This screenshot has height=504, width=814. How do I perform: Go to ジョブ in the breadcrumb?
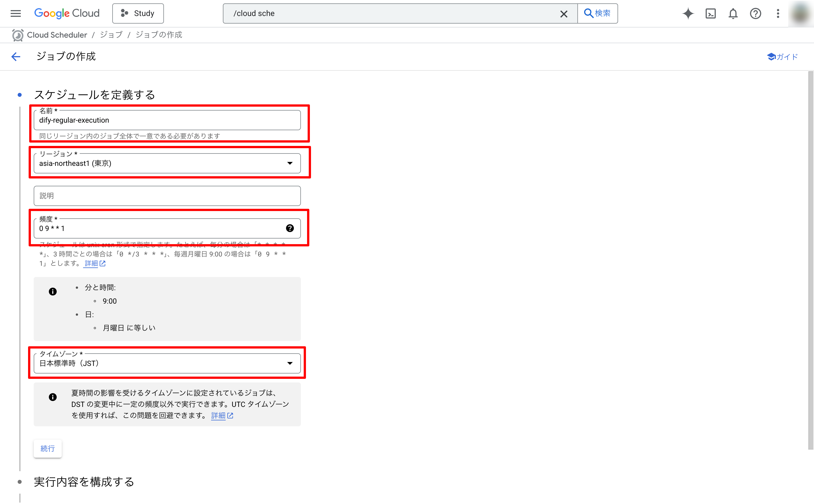pyautogui.click(x=111, y=35)
